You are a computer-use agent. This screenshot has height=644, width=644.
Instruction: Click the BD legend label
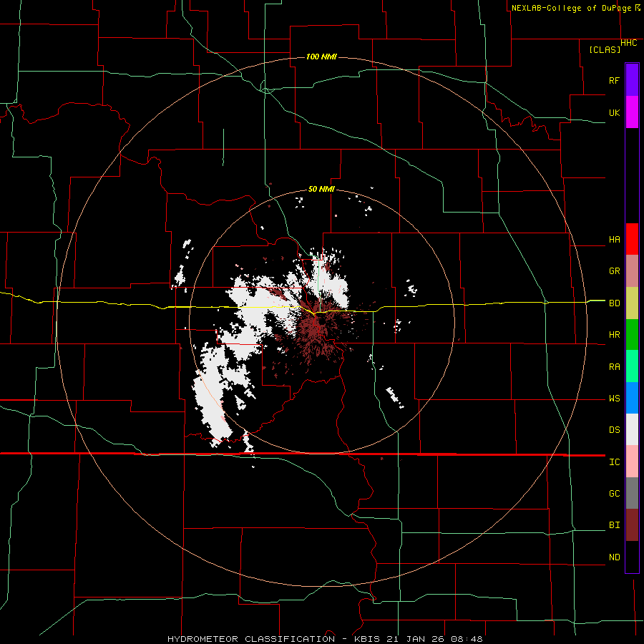point(615,303)
